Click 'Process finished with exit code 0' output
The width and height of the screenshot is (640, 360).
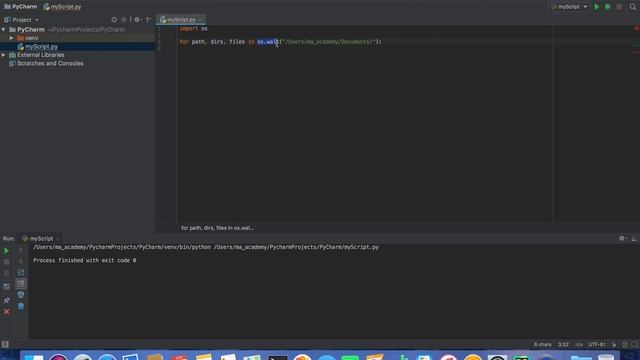pos(84,260)
